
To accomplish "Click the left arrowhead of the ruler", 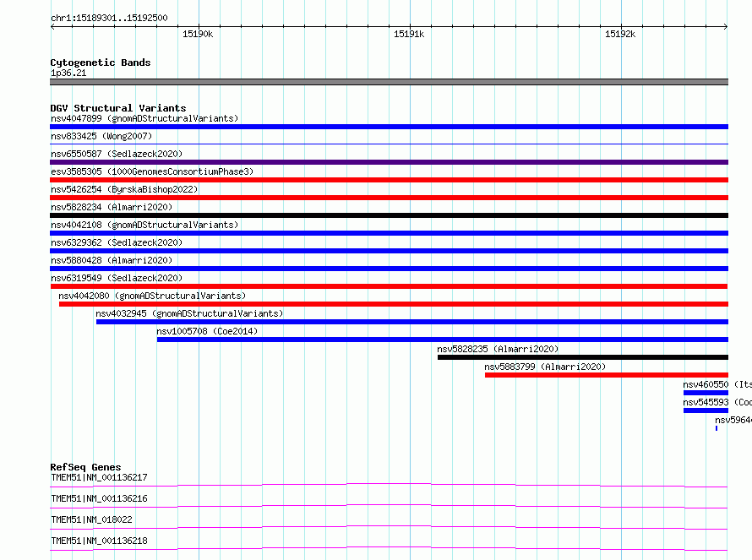I will (x=52, y=27).
